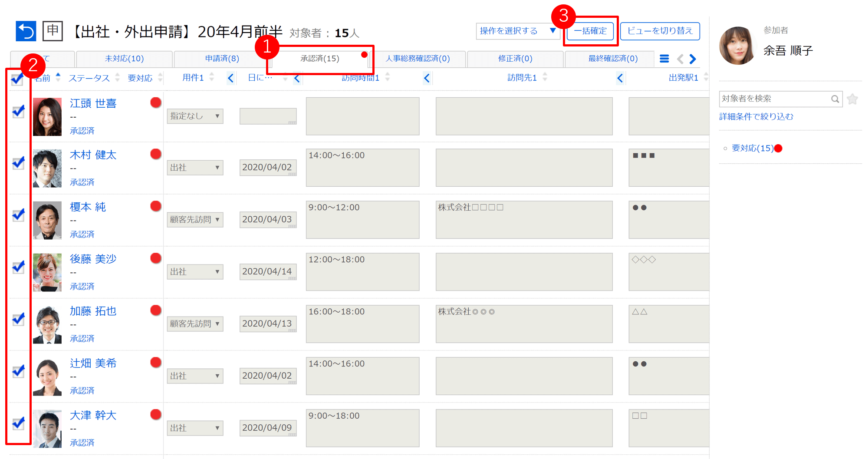The image size is (868, 459).
Task: Switch to 修正済(0) tab
Action: (515, 59)
